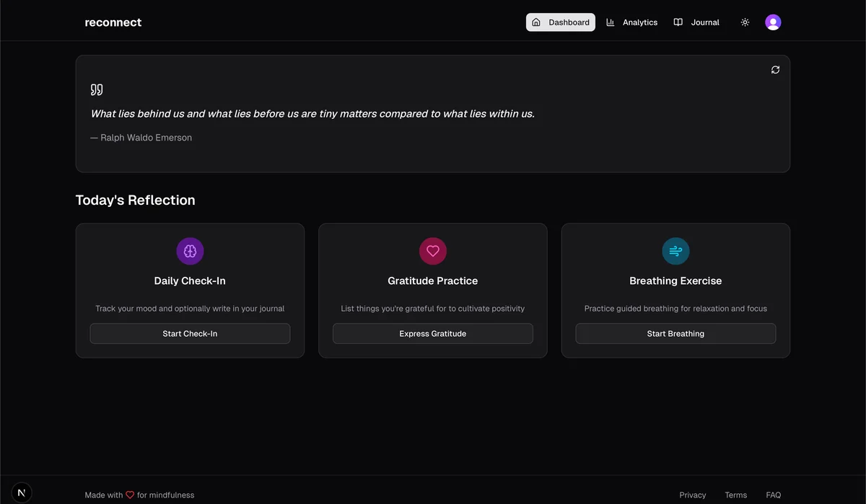Switch to the Journal tab
866x504 pixels.
(x=696, y=22)
